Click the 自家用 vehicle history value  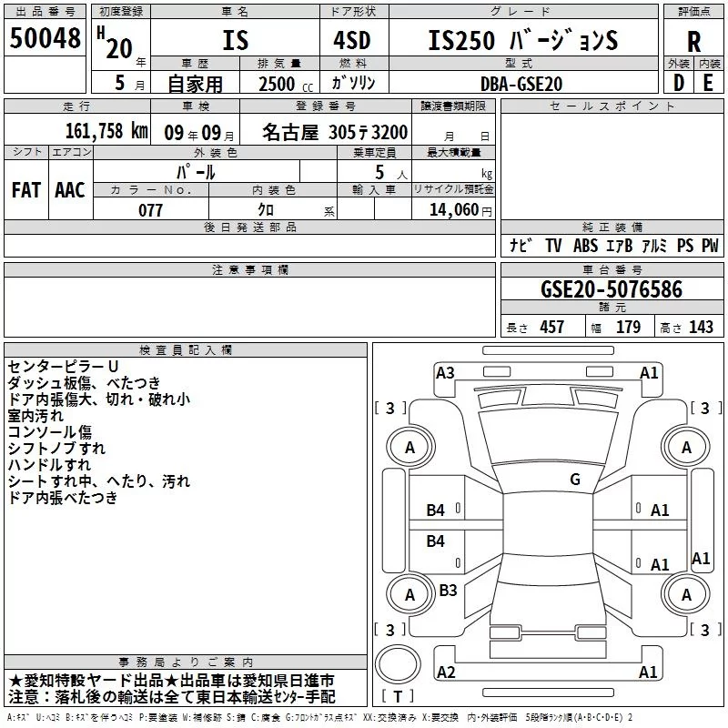[x=195, y=84]
